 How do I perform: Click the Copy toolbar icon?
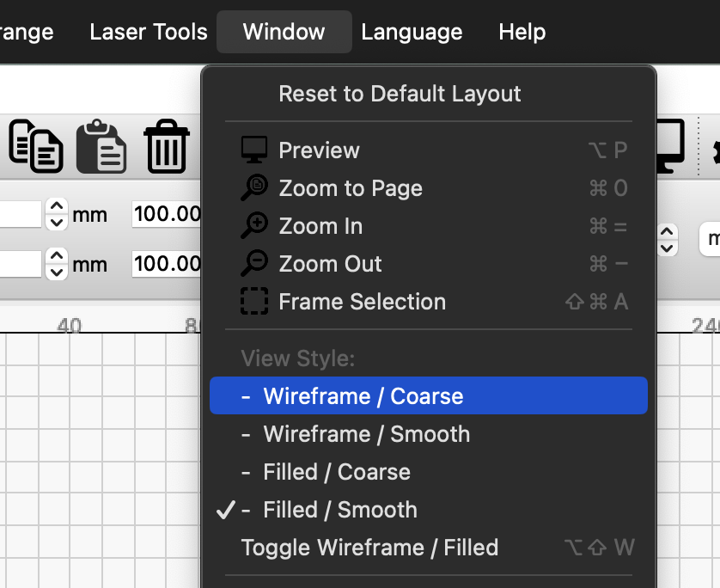pos(36,147)
